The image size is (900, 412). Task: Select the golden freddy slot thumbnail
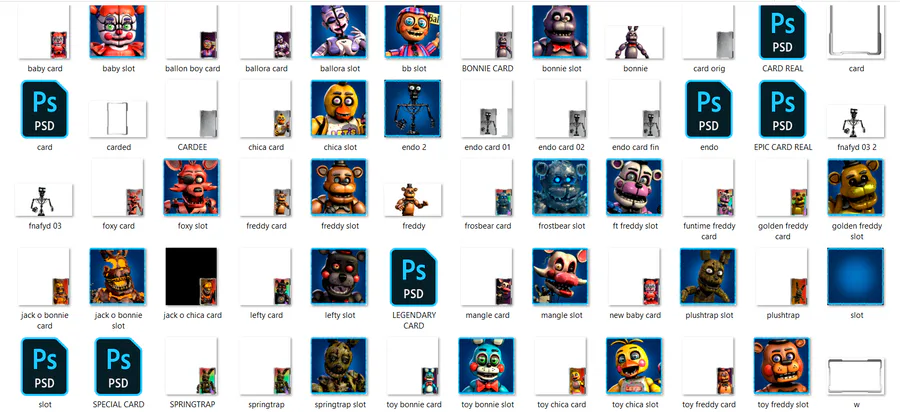point(856,187)
